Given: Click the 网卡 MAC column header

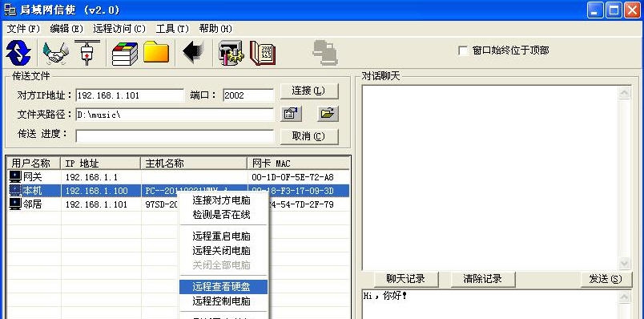Looking at the screenshot, I should click(299, 164).
